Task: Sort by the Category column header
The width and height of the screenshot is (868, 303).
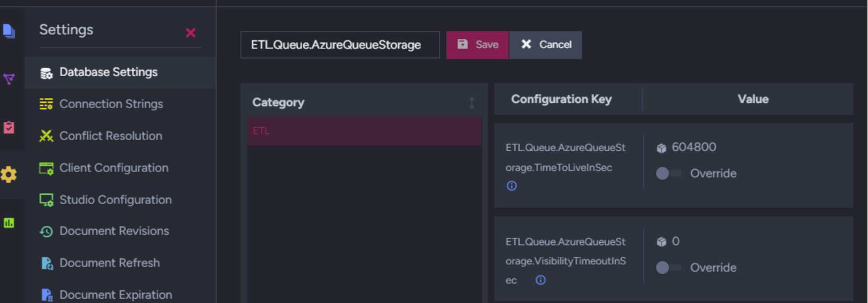Action: (x=364, y=102)
